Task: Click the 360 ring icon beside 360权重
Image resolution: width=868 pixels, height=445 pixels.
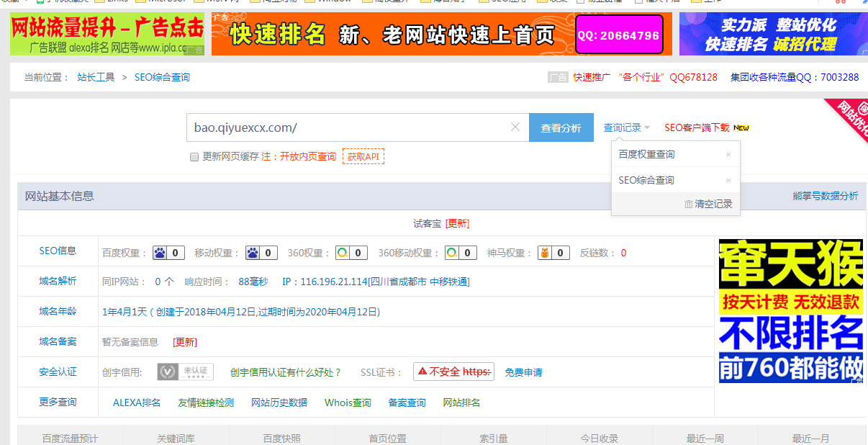Action: tap(343, 253)
